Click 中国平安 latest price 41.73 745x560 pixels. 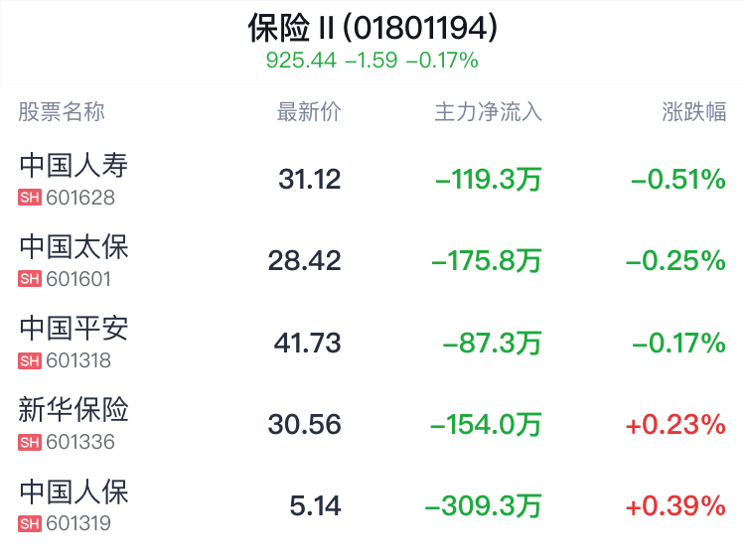tap(307, 343)
